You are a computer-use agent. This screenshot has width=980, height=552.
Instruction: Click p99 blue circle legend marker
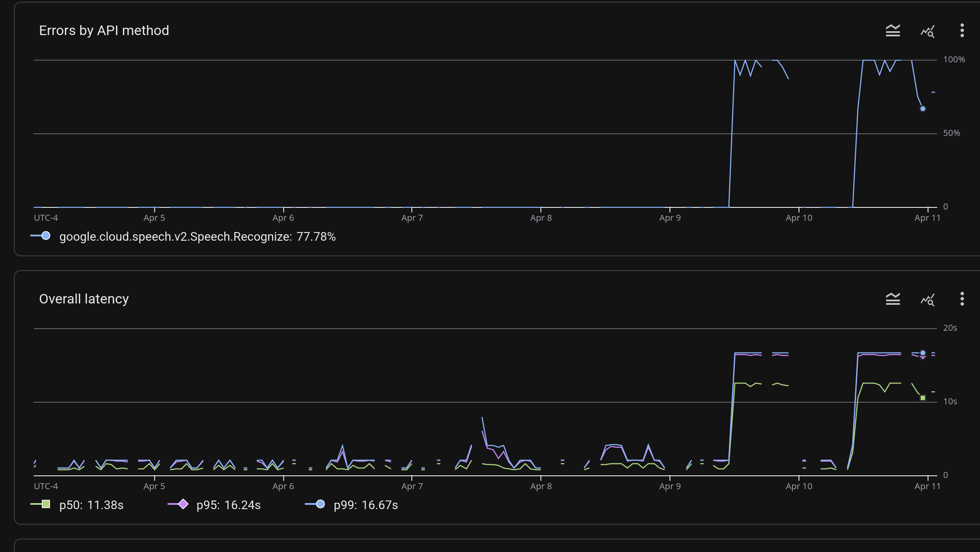point(320,504)
